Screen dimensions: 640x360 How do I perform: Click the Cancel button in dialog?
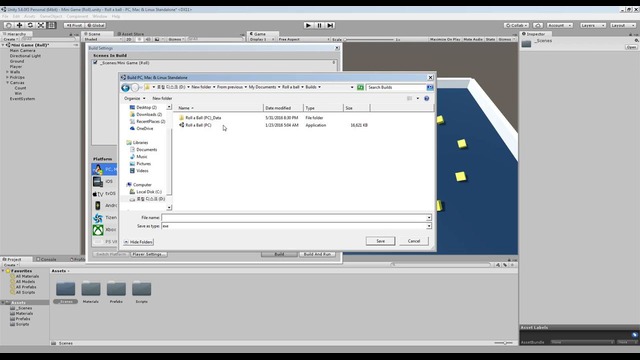point(414,241)
